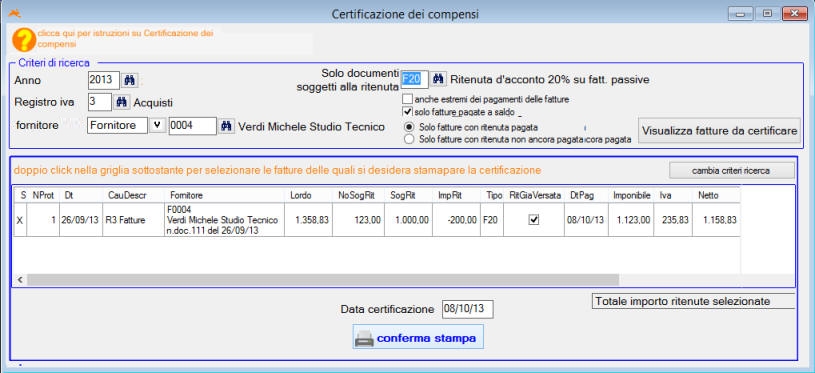Click the Fornitore combo text box
This screenshot has height=373, width=815.
coord(117,126)
